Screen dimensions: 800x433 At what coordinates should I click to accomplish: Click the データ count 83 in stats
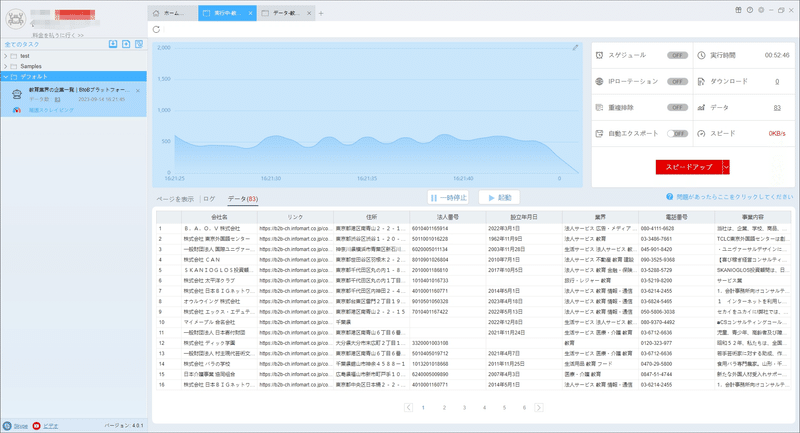point(777,108)
